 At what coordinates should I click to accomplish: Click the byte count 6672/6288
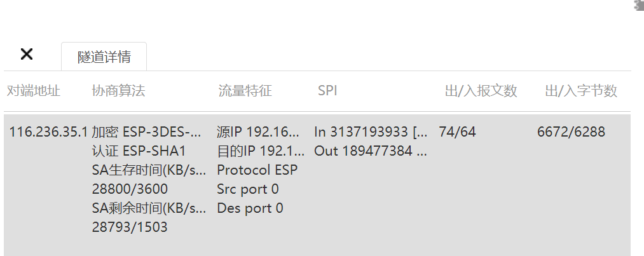click(x=571, y=132)
